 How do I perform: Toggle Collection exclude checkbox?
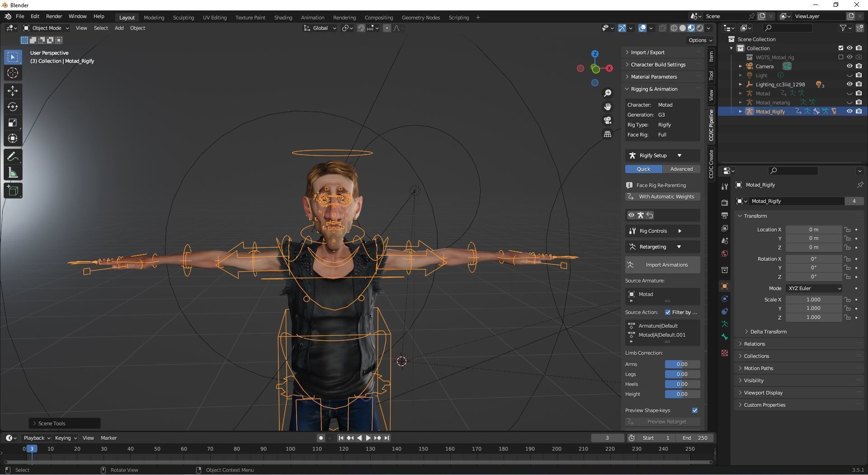point(841,48)
